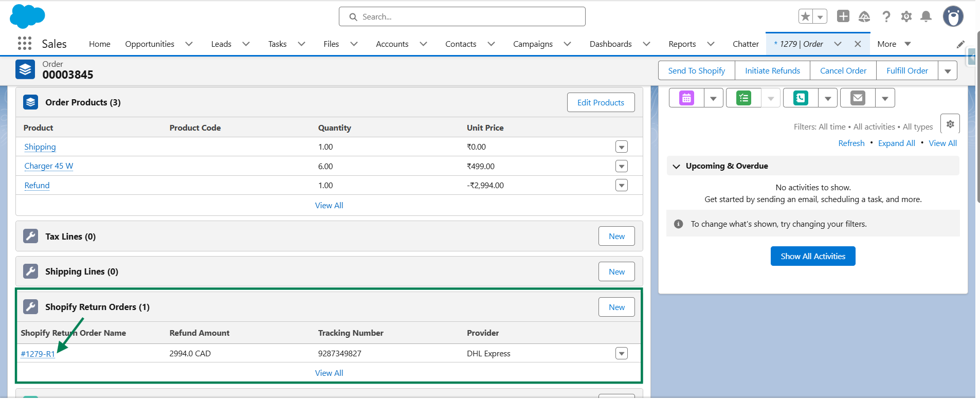Click the Tax Lines wrench icon
980x400 pixels.
[x=31, y=237]
